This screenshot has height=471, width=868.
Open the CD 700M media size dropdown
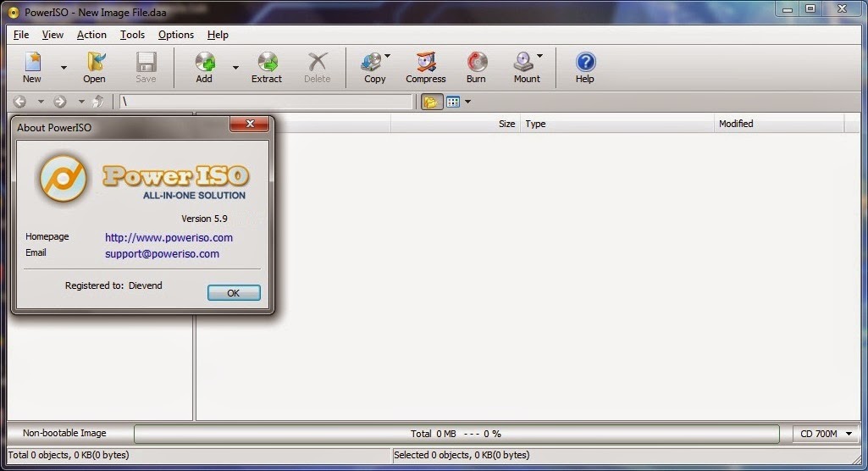[x=826, y=434]
